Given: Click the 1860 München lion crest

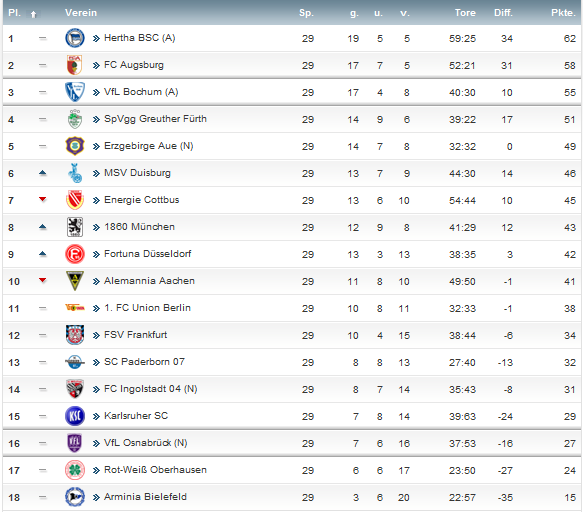Looking at the screenshot, I should tap(75, 227).
